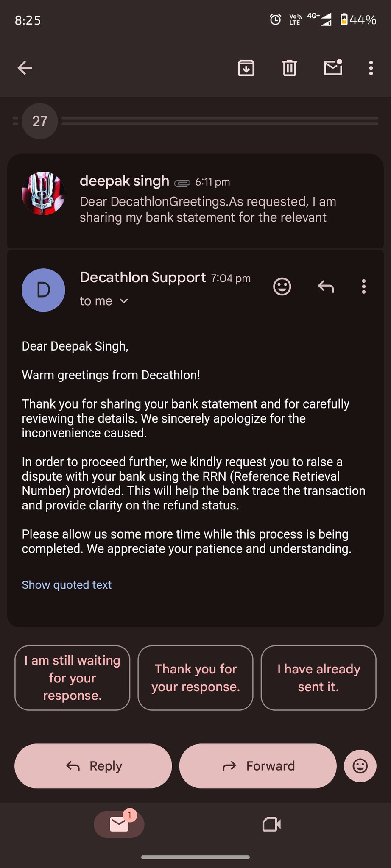391x868 pixels.
Task: Open more options for Decathlon Support message
Action: [x=363, y=287]
